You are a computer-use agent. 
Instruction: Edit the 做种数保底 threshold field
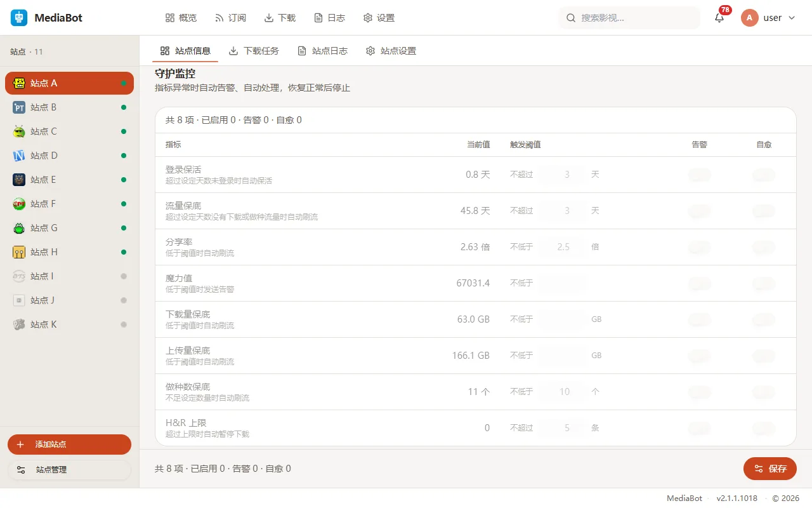pyautogui.click(x=562, y=392)
